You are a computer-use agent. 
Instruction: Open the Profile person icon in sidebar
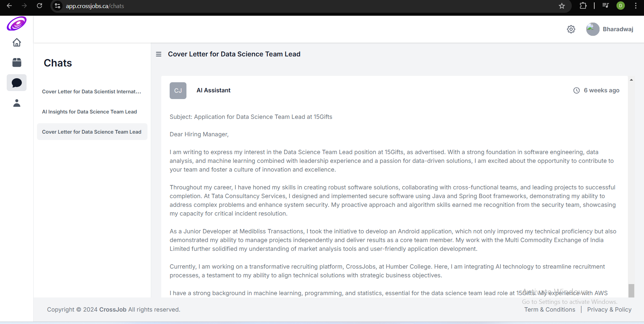click(16, 103)
